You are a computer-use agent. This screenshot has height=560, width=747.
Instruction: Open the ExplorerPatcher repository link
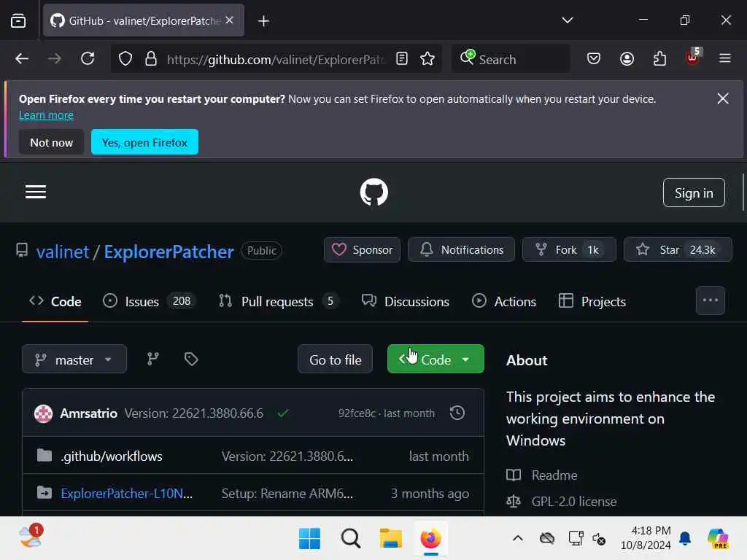pyautogui.click(x=169, y=252)
